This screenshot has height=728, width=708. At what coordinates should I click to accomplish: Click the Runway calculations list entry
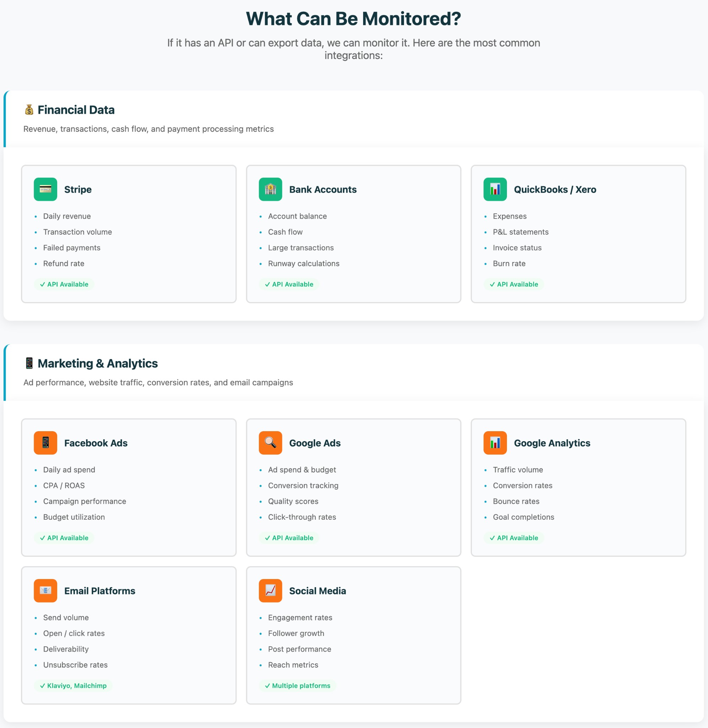click(303, 263)
